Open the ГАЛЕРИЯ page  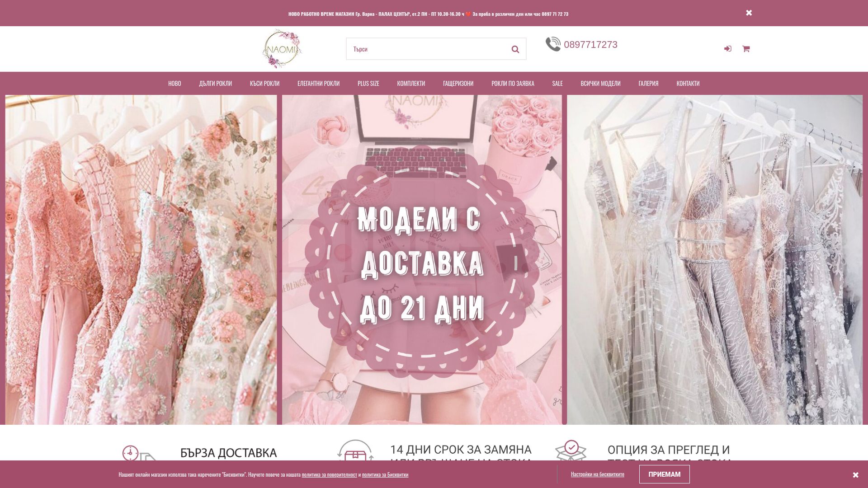click(648, 83)
